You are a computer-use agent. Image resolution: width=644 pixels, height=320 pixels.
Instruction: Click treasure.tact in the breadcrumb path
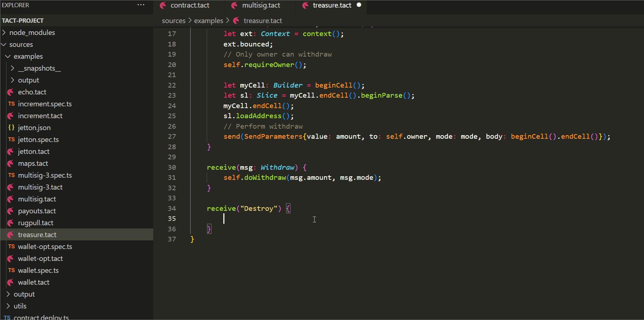(x=263, y=21)
